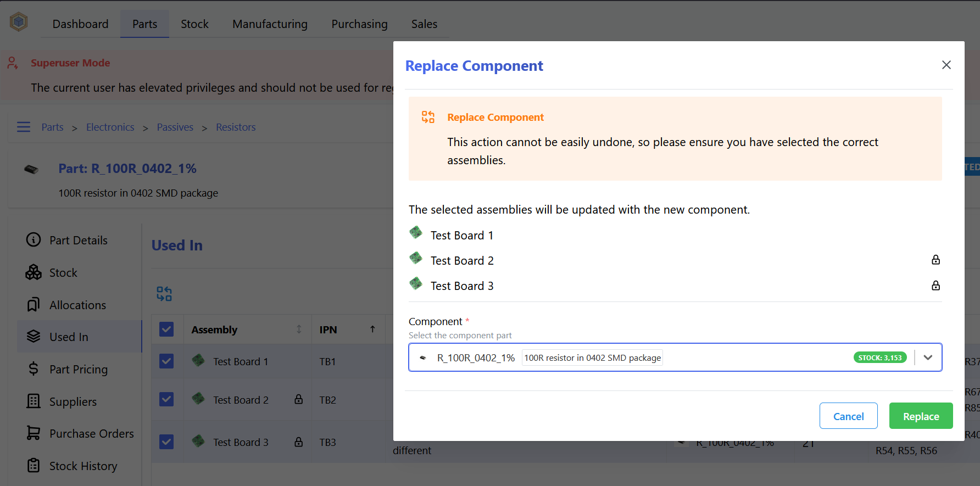Open the Dashboard tab

(x=81, y=24)
